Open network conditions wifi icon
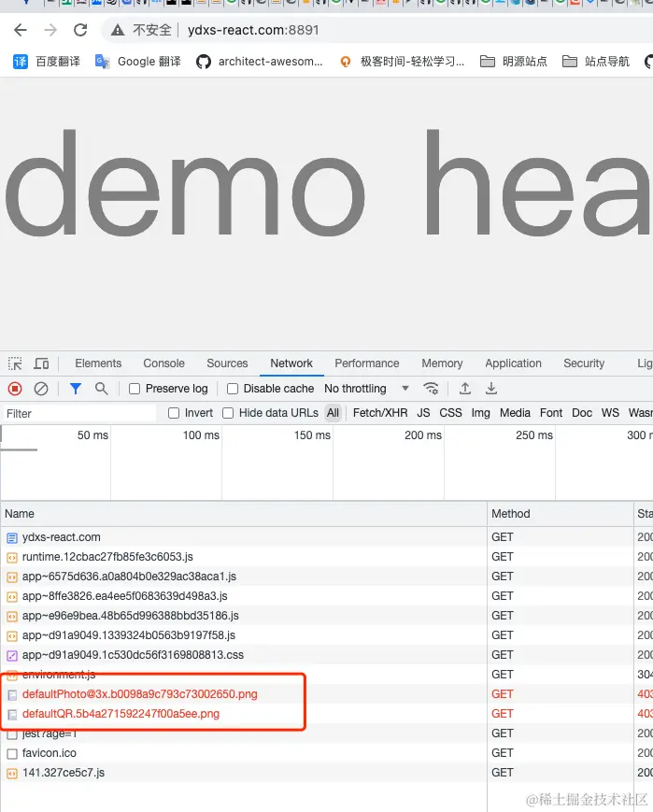Screen dimensions: 653x812 pos(431,389)
